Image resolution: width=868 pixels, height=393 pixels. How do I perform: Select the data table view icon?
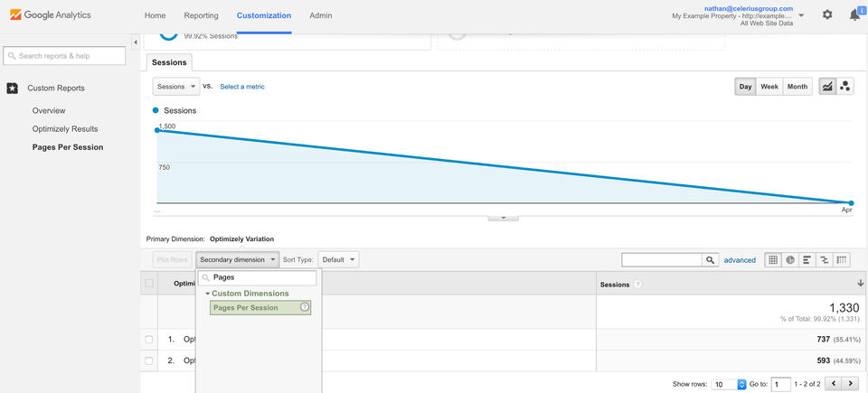point(773,260)
